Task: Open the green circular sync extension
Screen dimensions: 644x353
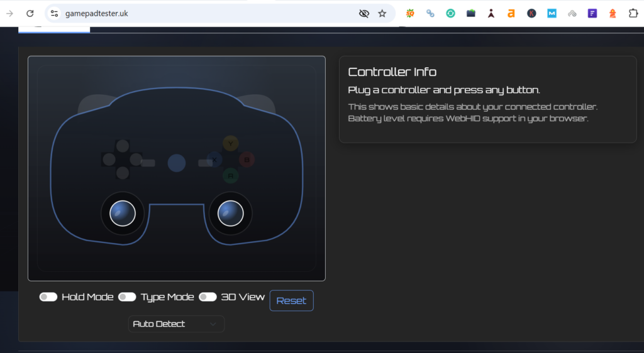Action: 450,14
